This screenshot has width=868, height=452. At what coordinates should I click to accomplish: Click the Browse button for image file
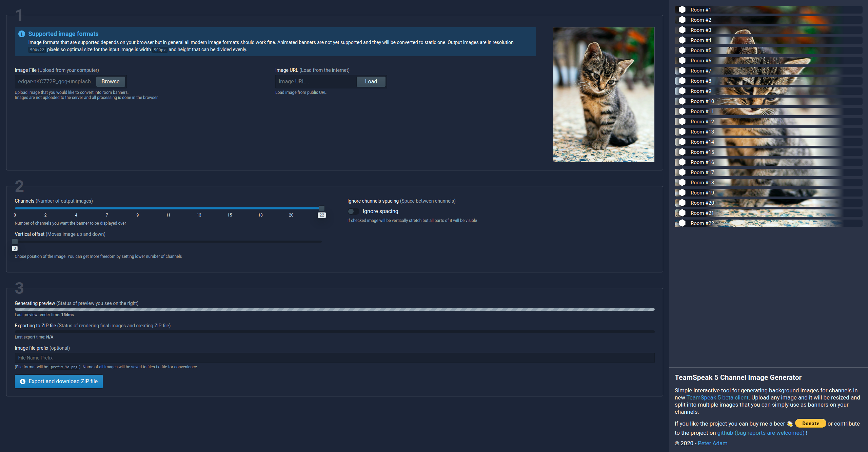[111, 82]
